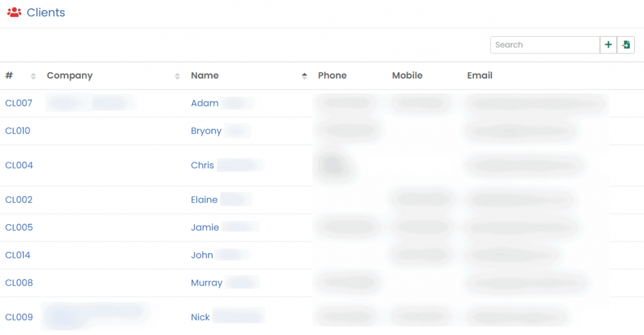Click the export clients to spreadsheet icon
The width and height of the screenshot is (644, 335).
click(626, 45)
